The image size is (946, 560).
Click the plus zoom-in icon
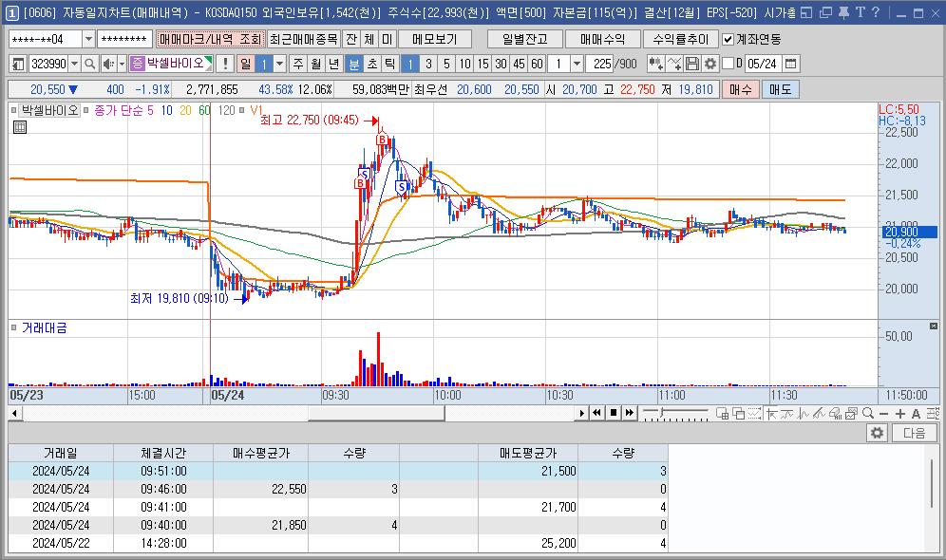pyautogui.click(x=900, y=414)
